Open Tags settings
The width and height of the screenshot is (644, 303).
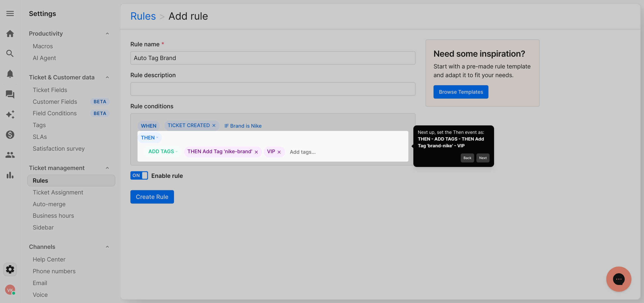click(x=39, y=125)
